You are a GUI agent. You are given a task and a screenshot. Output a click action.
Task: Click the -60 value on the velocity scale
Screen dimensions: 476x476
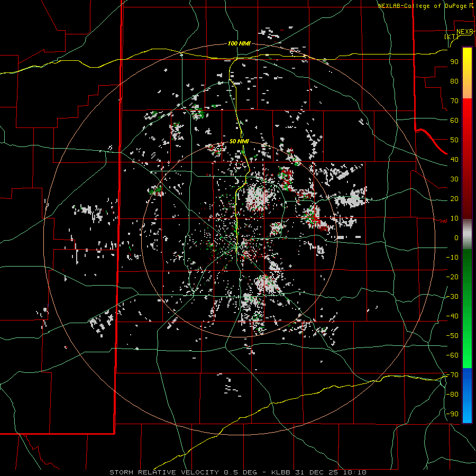[452, 355]
